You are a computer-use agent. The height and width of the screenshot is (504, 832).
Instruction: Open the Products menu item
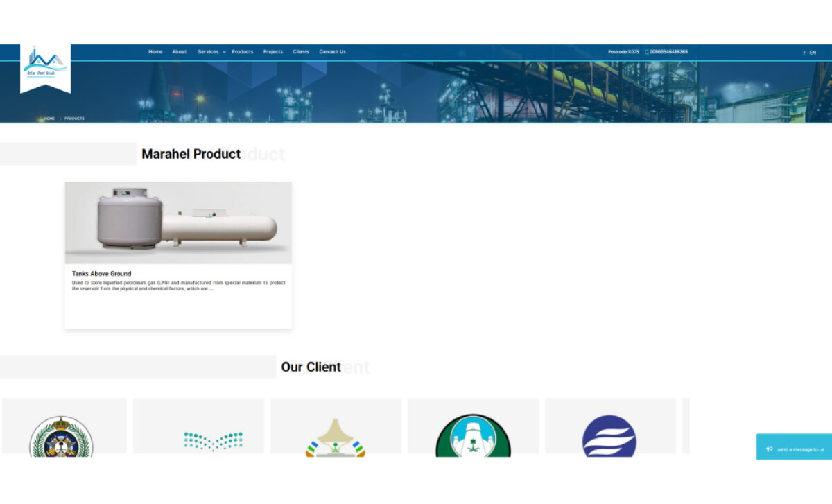click(x=242, y=51)
